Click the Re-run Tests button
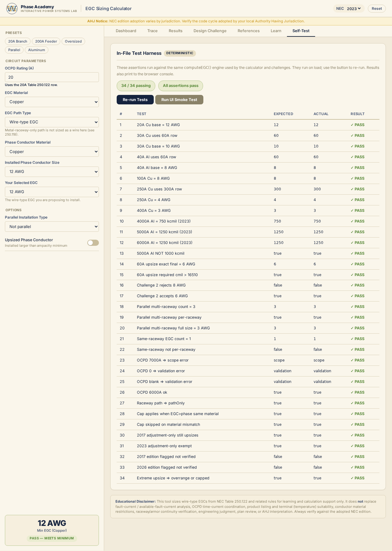The width and height of the screenshot is (392, 551). pos(135,100)
